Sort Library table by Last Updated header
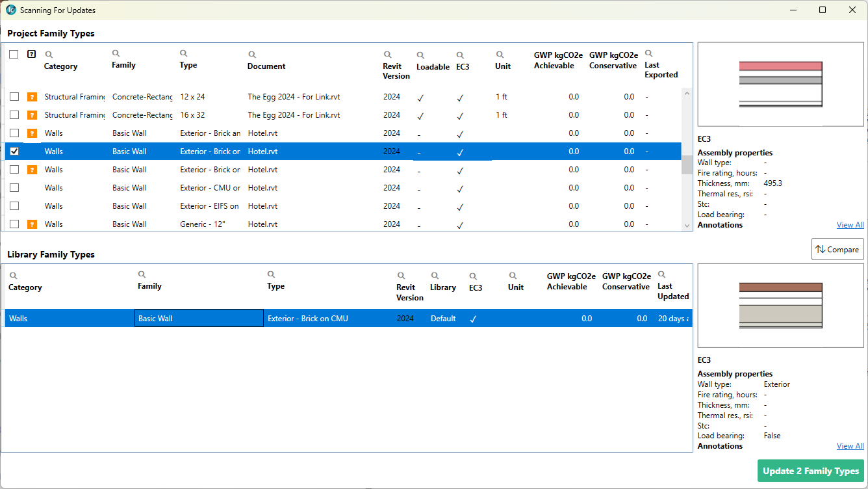 point(672,291)
